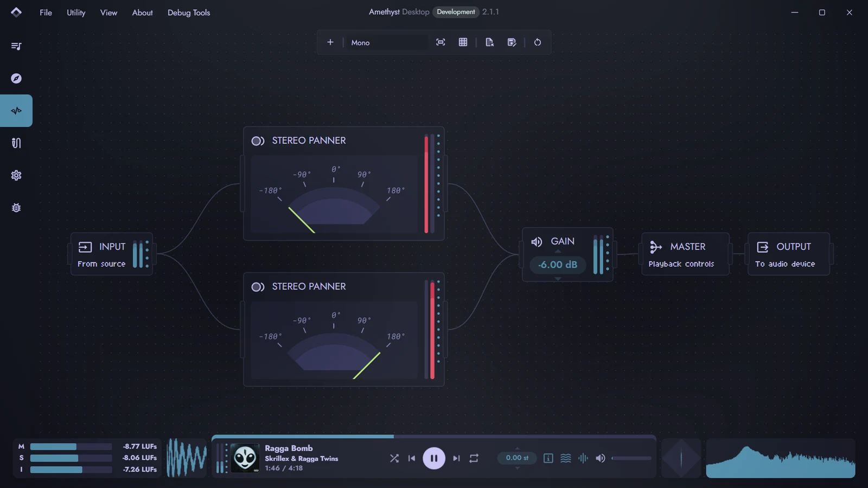Screen dimensions: 868x488
Task: Open the discover compass sidebar icon
Action: (x=16, y=79)
